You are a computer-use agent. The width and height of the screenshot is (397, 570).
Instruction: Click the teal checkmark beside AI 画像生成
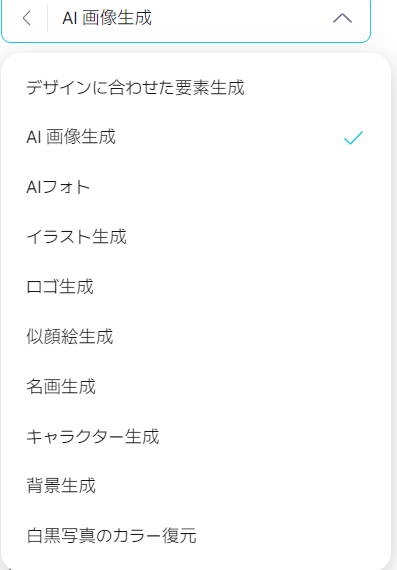(353, 138)
